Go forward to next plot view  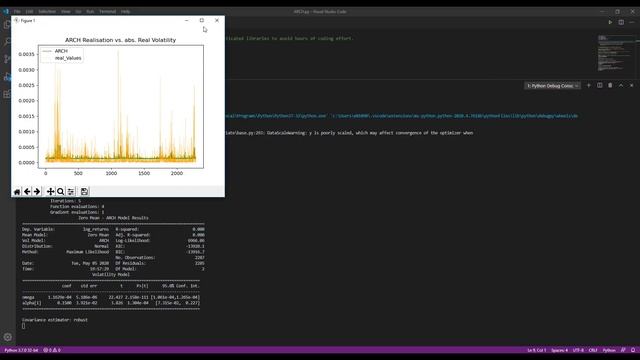pyautogui.click(x=37, y=191)
